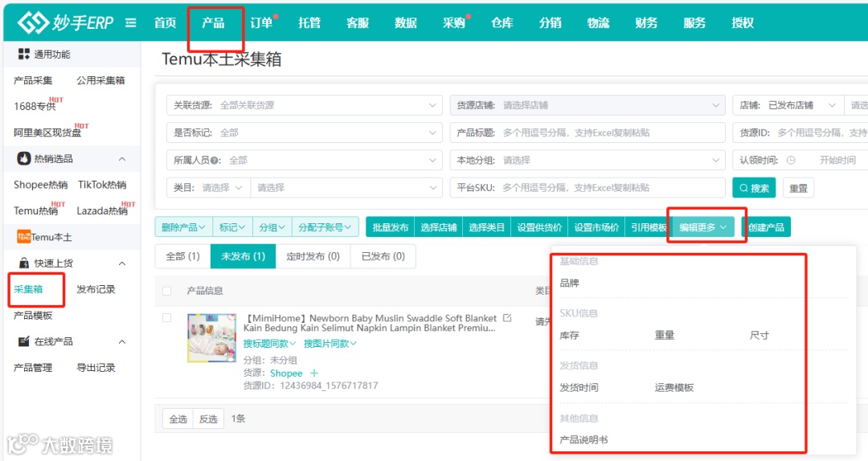Tick the select-all checkbox in table header

[x=166, y=291]
